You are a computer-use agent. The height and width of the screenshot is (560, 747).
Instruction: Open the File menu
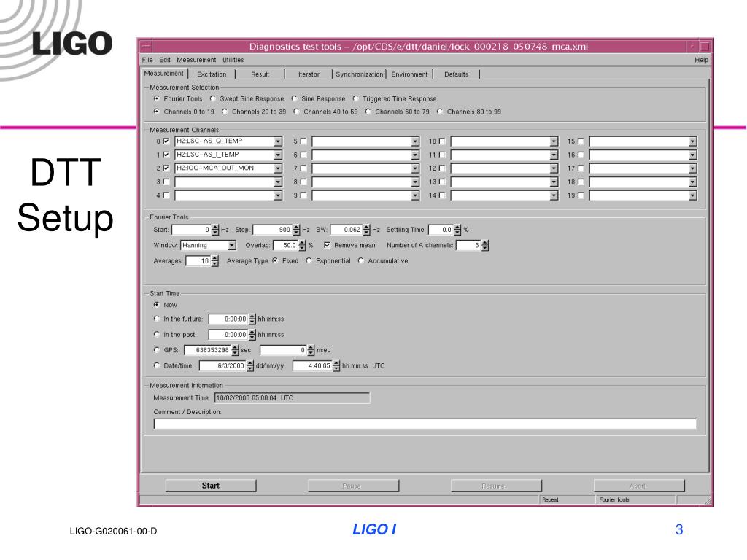coord(147,60)
